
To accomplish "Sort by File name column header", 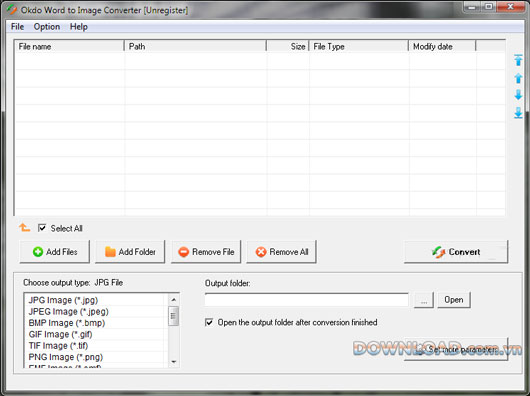I will point(69,46).
